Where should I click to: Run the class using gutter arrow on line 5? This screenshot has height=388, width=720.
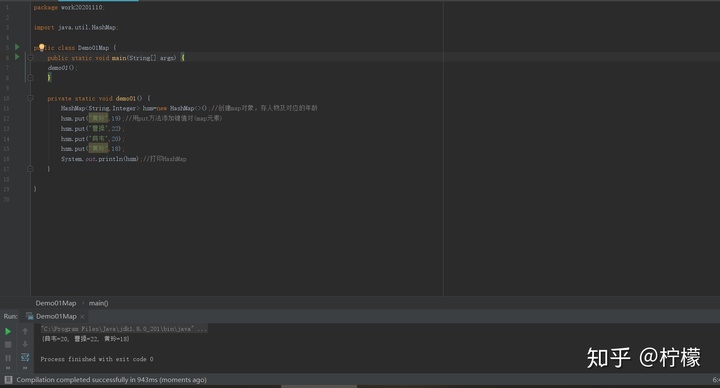[17, 47]
